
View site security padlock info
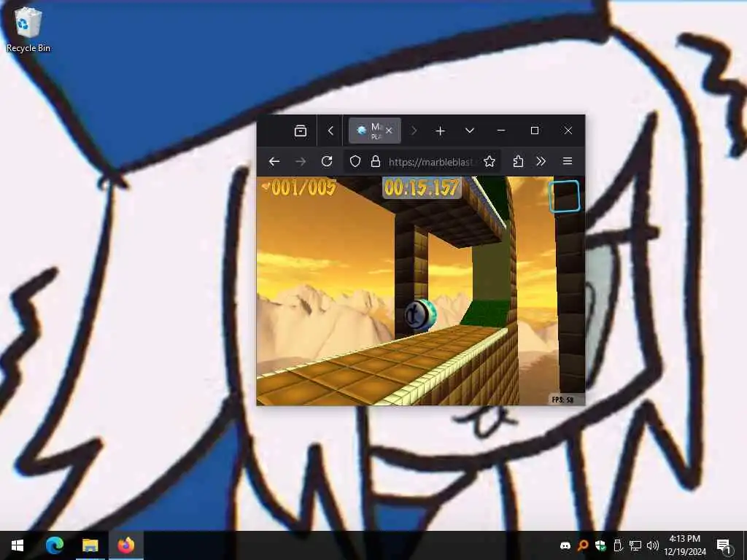(x=376, y=161)
